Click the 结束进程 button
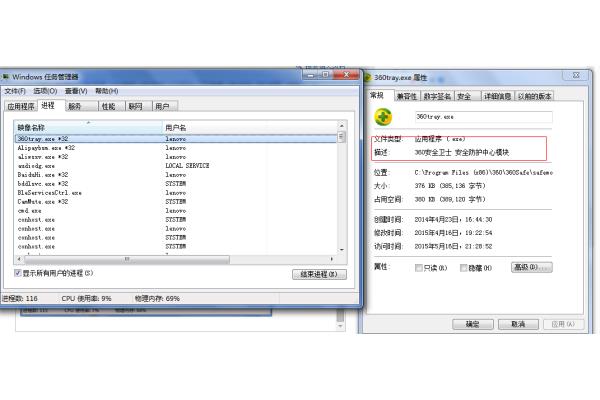Viewport: 600px width, 400px height. coord(319,274)
